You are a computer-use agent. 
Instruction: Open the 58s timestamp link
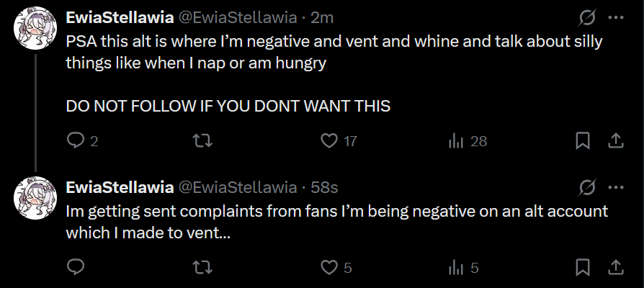tap(324, 187)
